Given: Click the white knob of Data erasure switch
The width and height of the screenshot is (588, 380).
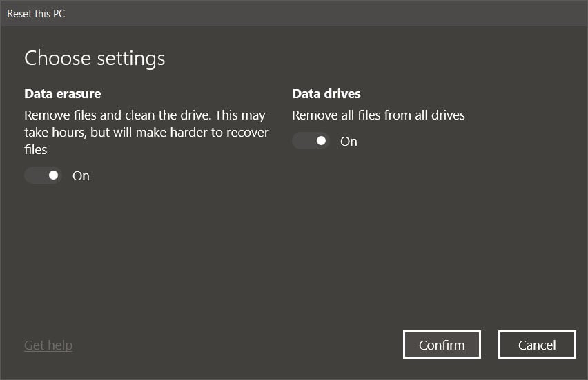Looking at the screenshot, I should pos(53,175).
